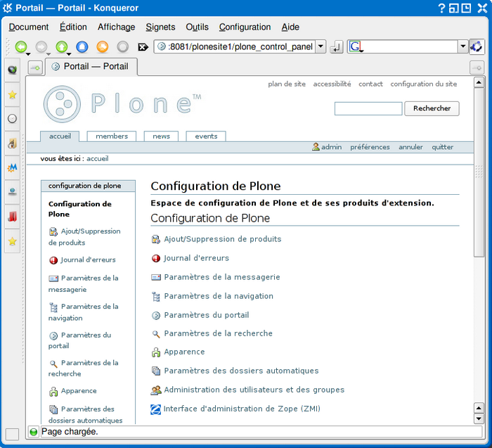Click the Rechercher button

click(432, 108)
